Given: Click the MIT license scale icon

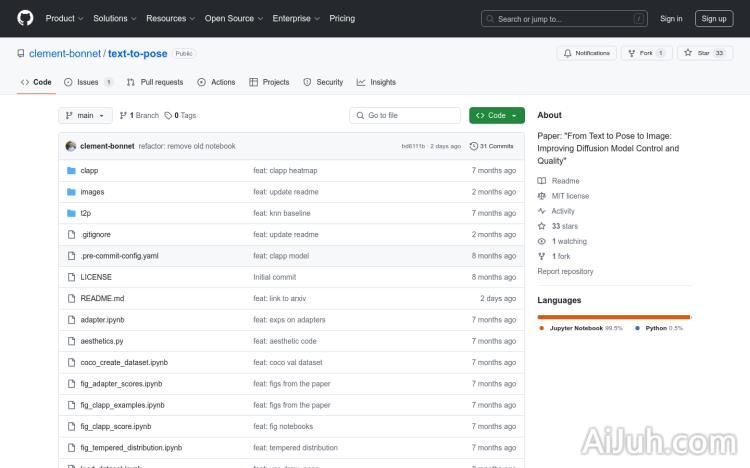Looking at the screenshot, I should point(542,196).
